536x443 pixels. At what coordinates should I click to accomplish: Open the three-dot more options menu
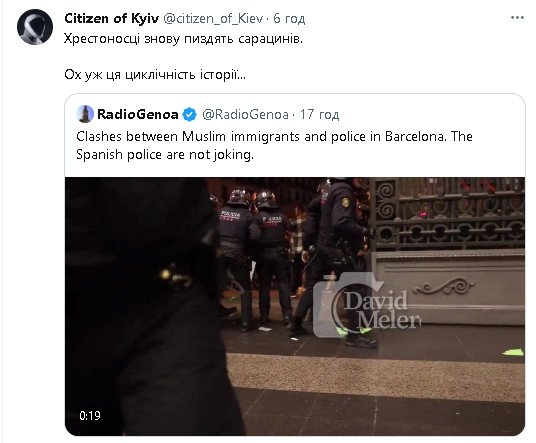[x=517, y=18]
